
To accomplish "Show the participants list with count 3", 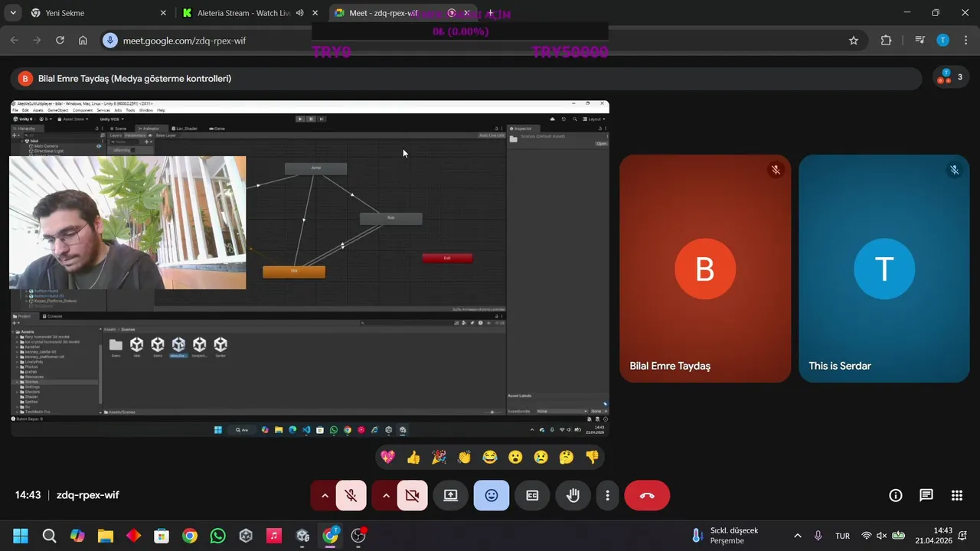I will pyautogui.click(x=951, y=77).
